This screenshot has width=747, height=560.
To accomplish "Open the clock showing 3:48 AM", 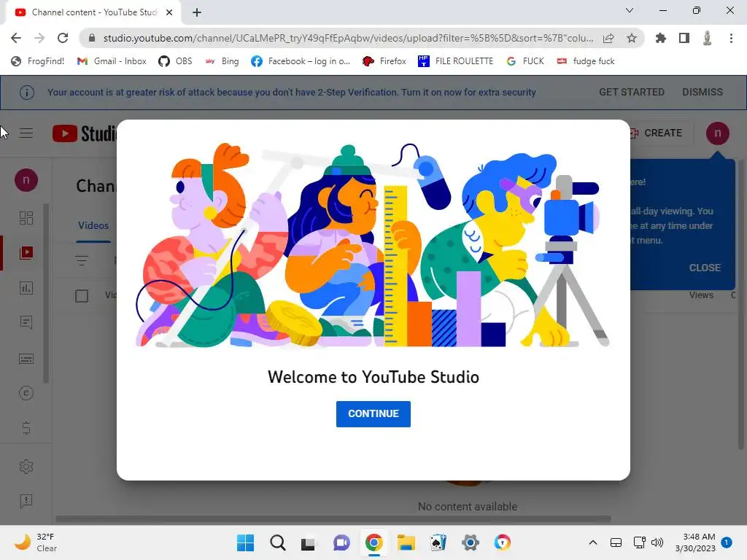I will [695, 542].
